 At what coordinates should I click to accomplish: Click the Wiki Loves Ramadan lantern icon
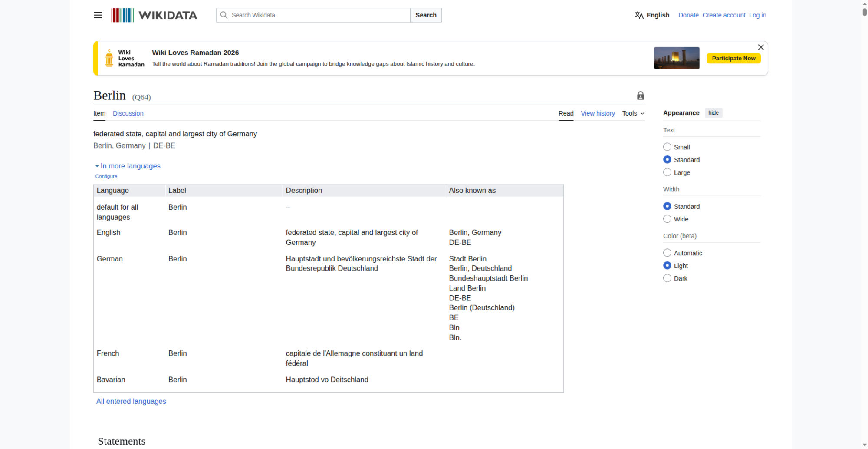pyautogui.click(x=109, y=58)
